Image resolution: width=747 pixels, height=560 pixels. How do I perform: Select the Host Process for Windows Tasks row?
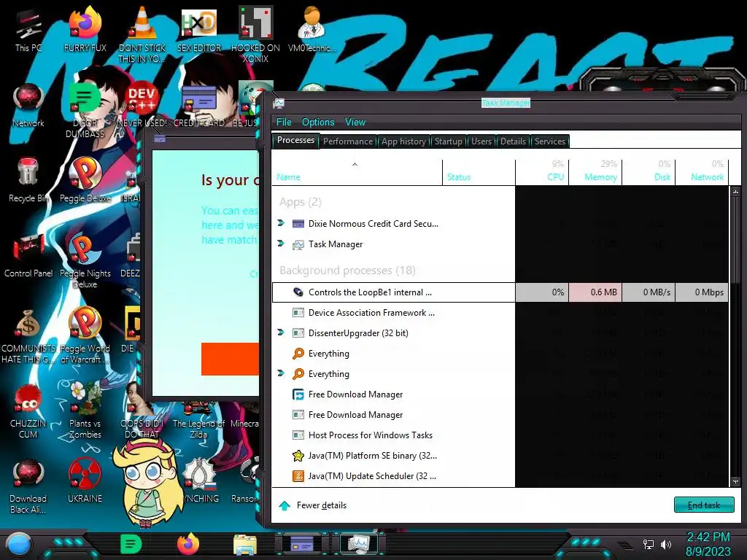pos(500,435)
